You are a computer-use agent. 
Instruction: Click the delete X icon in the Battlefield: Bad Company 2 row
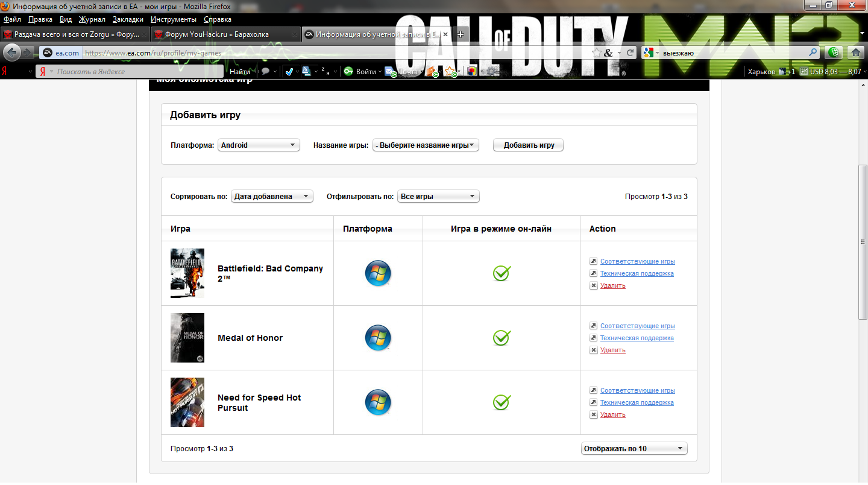(593, 285)
